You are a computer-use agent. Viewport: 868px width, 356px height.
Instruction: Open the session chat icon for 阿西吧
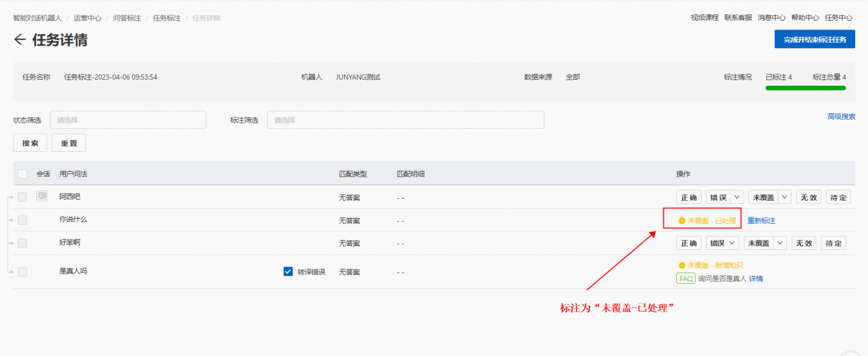pyautogui.click(x=42, y=196)
